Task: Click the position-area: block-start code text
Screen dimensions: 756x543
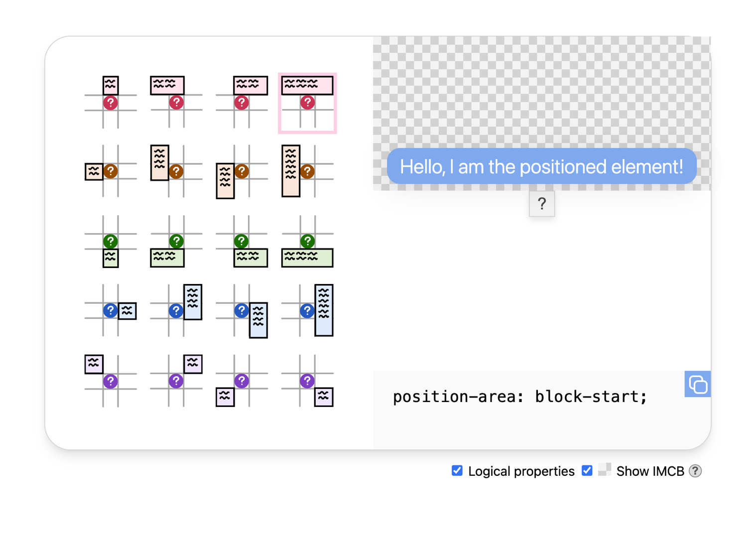Action: [519, 397]
